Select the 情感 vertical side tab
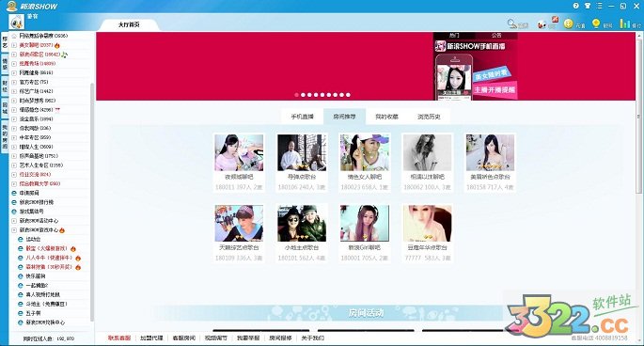644x346 pixels. [5, 64]
